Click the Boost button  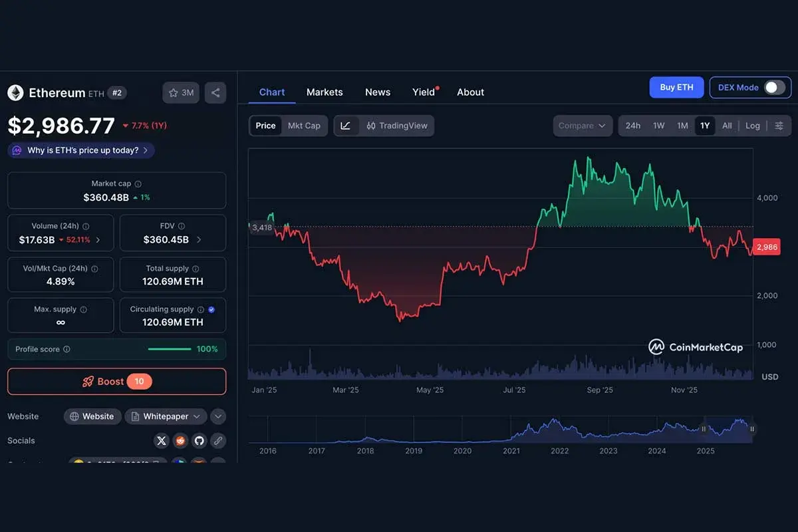[x=116, y=381]
